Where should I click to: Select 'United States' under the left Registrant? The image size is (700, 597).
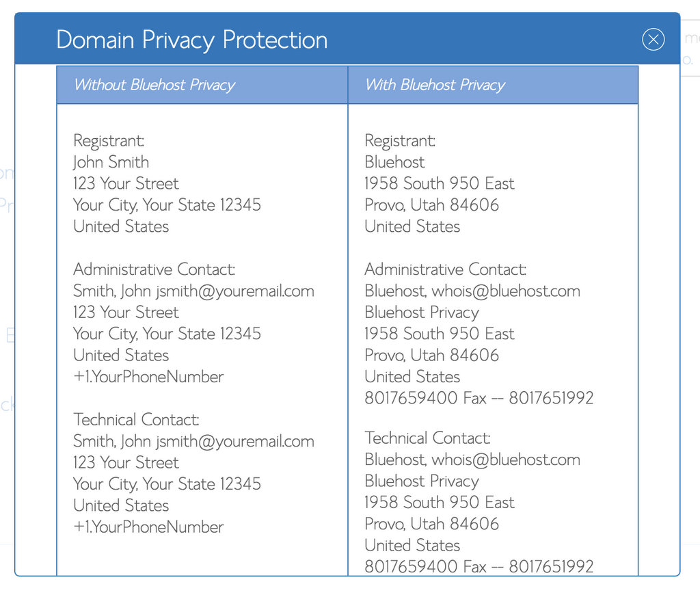click(x=120, y=226)
